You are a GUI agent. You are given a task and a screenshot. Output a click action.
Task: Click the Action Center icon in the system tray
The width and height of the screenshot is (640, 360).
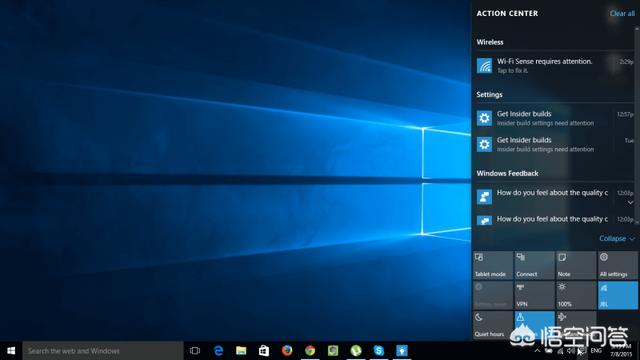582,351
